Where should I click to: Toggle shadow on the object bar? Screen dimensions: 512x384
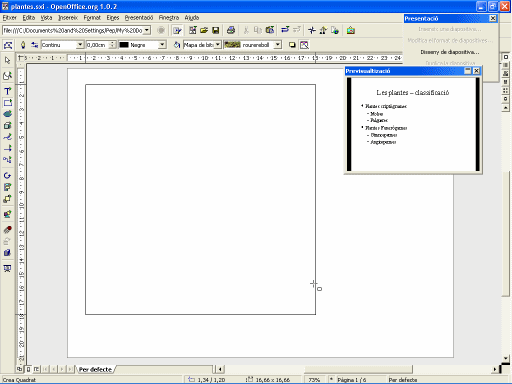point(292,45)
